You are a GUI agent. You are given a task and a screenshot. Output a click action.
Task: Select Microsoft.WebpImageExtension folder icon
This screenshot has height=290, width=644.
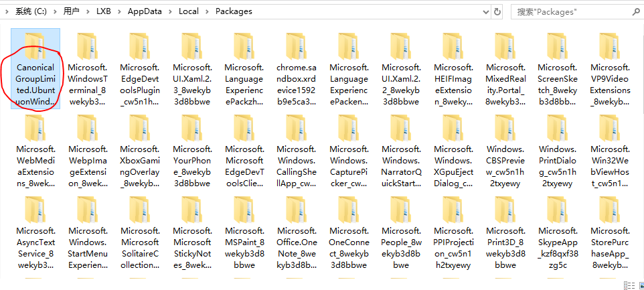click(88, 128)
